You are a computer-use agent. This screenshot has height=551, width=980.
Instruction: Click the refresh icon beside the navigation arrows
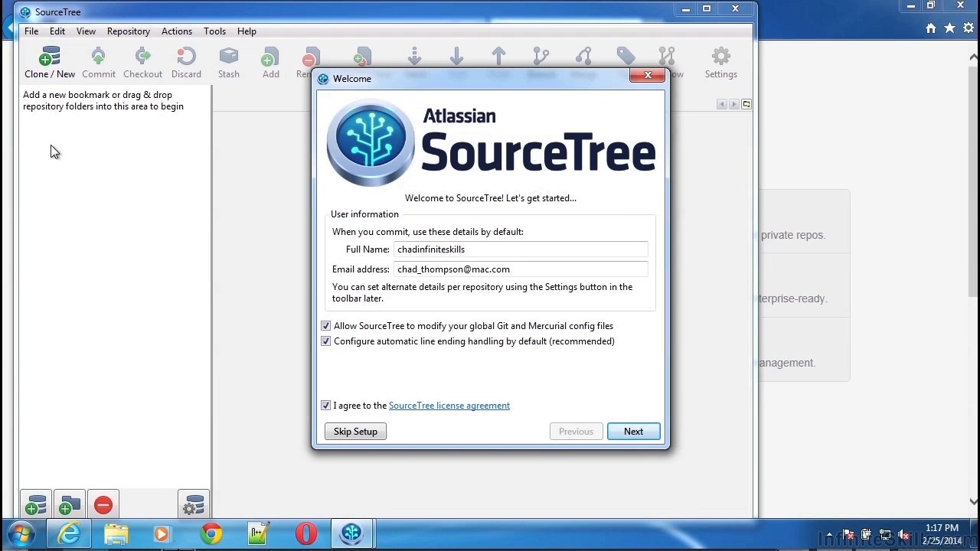746,104
